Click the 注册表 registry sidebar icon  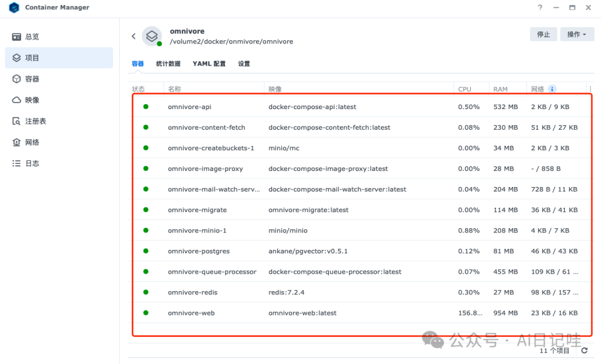pyautogui.click(x=17, y=121)
